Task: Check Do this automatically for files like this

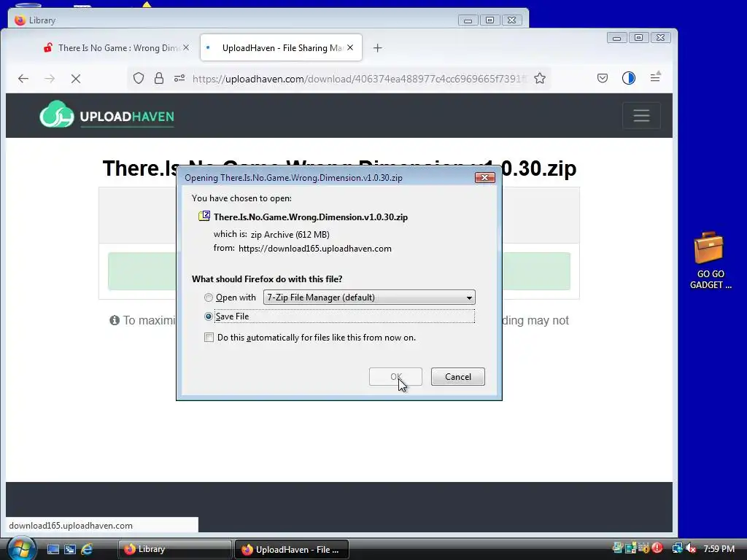Action: point(209,337)
